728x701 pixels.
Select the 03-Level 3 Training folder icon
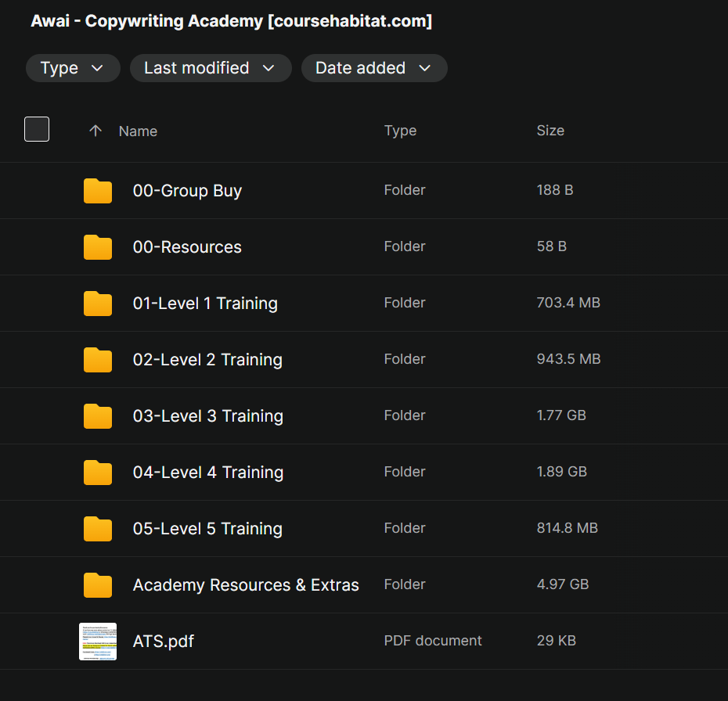point(98,415)
